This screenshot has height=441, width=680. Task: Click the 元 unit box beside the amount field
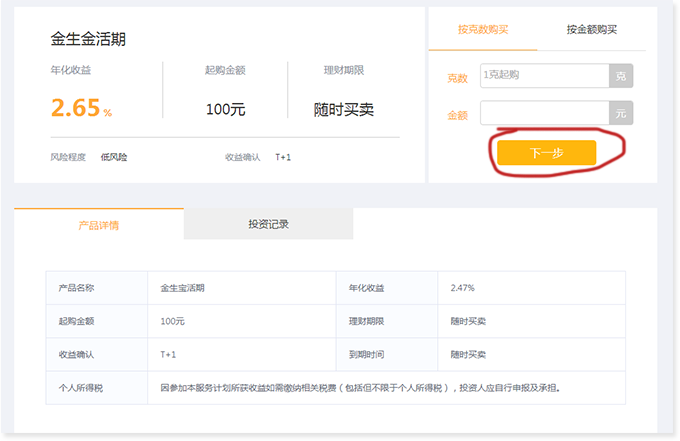(x=621, y=114)
